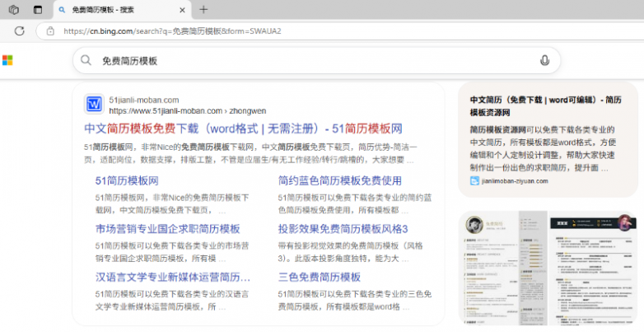Click description text under 三色免费简历模板
Image resolution: width=644 pixels, height=332 pixels.
pyautogui.click(x=355, y=300)
